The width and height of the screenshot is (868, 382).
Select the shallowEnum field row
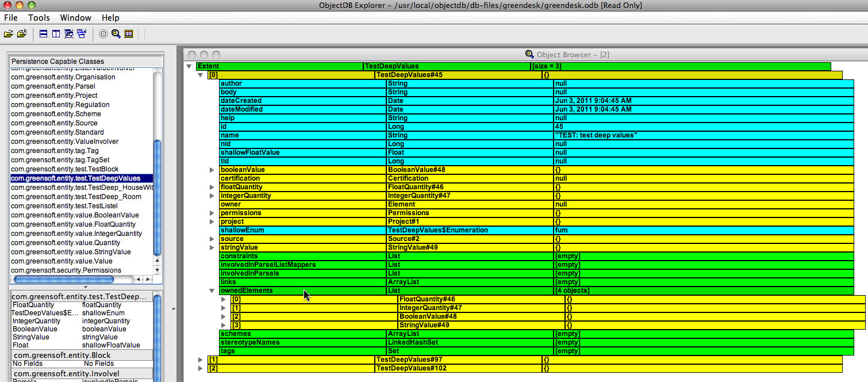coord(536,230)
